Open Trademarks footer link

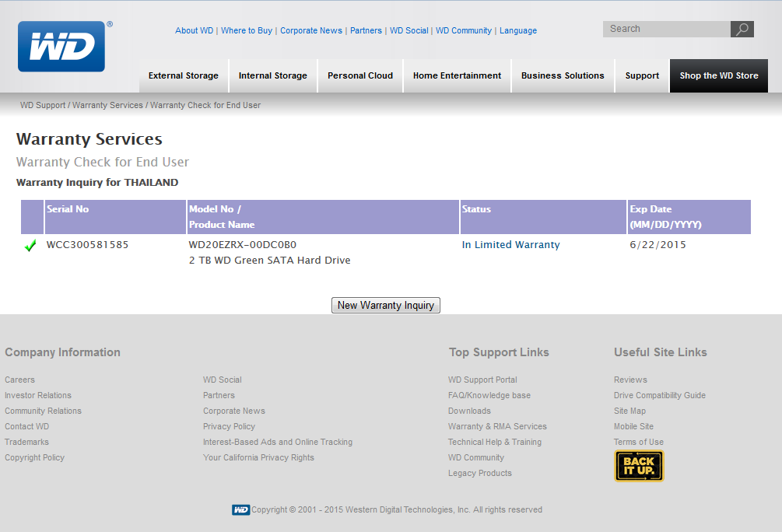pos(27,442)
